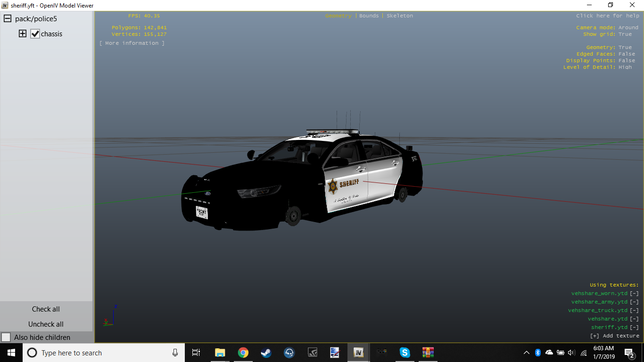Image resolution: width=644 pixels, height=362 pixels.
Task: Click the Uncheck all button
Action: pos(46,324)
